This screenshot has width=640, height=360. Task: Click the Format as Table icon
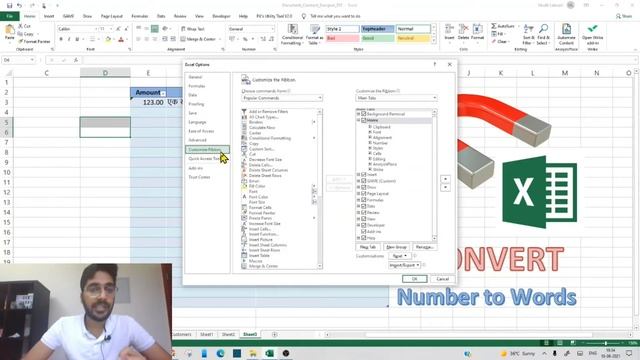315,29
